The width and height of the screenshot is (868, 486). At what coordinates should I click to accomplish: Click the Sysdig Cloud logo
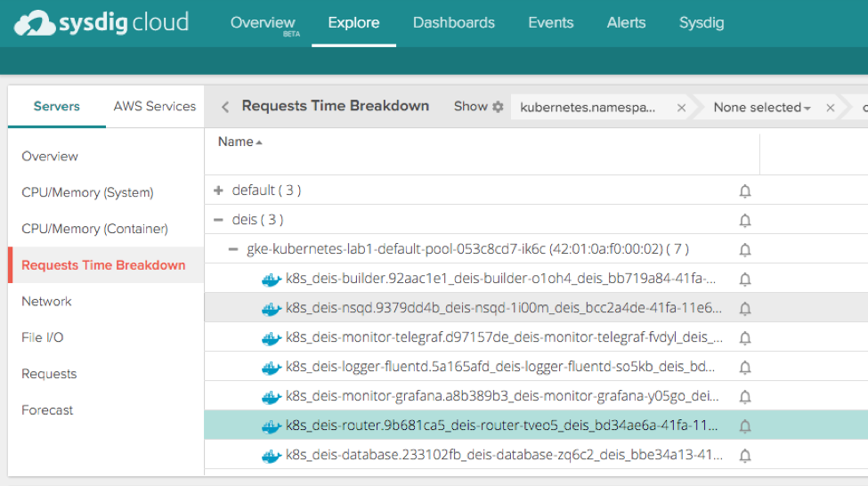click(101, 23)
